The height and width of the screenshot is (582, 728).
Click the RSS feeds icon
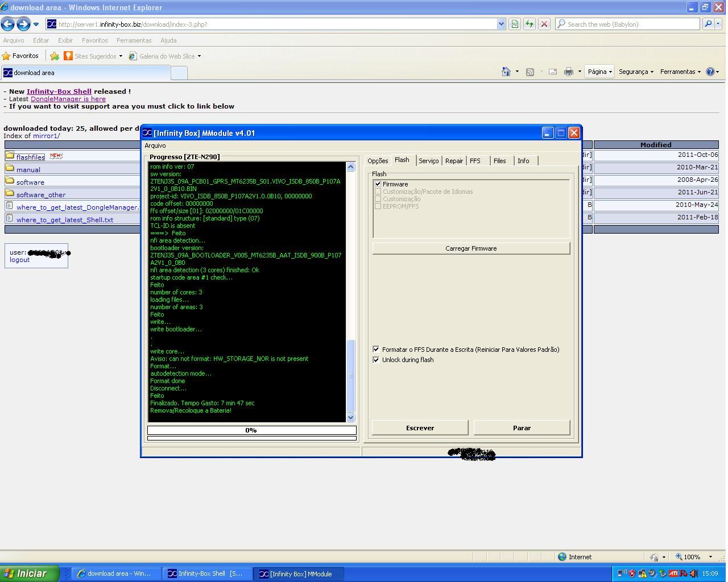pos(530,72)
